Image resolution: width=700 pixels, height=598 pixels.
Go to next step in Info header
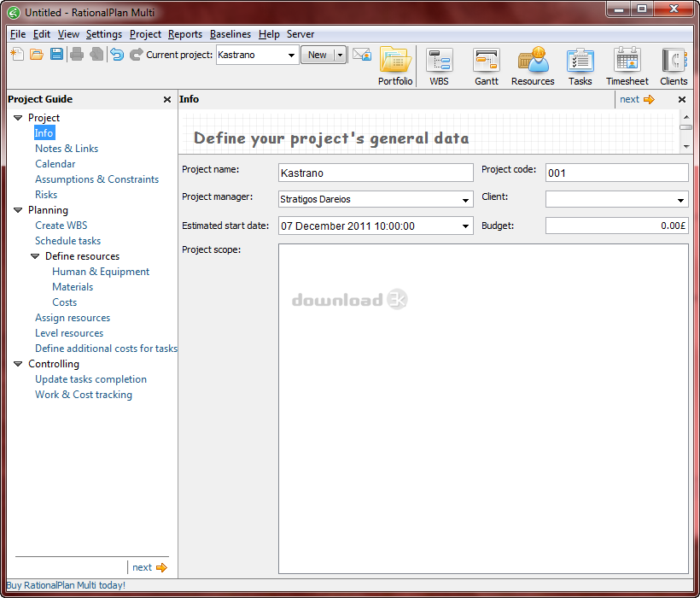coord(637,100)
